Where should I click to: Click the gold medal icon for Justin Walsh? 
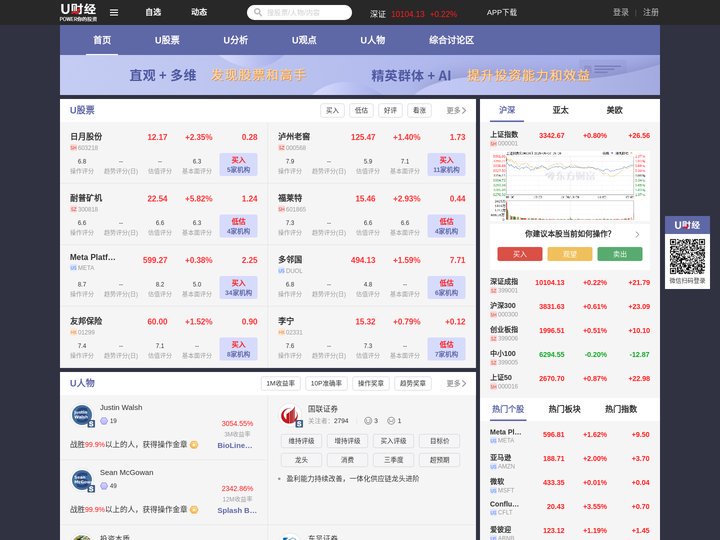(x=194, y=444)
